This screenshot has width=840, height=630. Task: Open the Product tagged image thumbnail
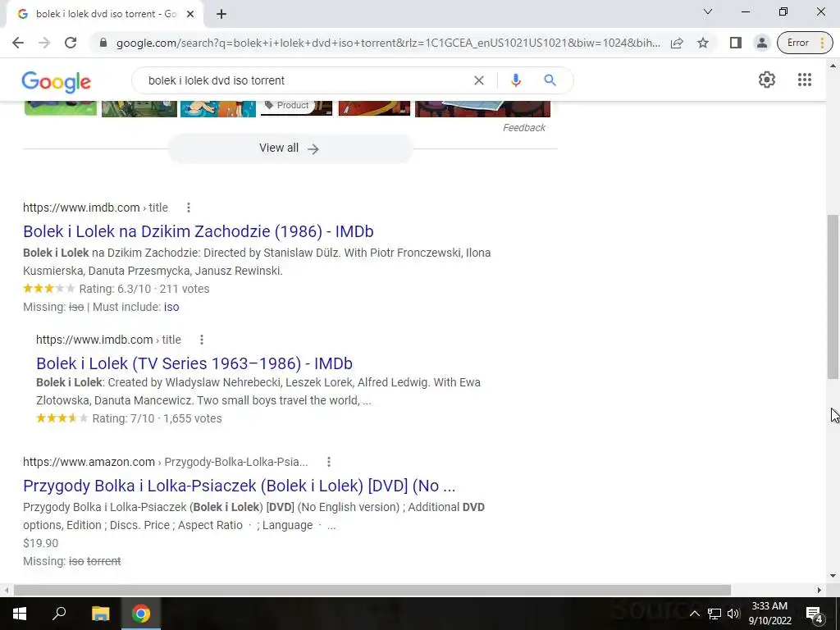[x=296, y=108]
